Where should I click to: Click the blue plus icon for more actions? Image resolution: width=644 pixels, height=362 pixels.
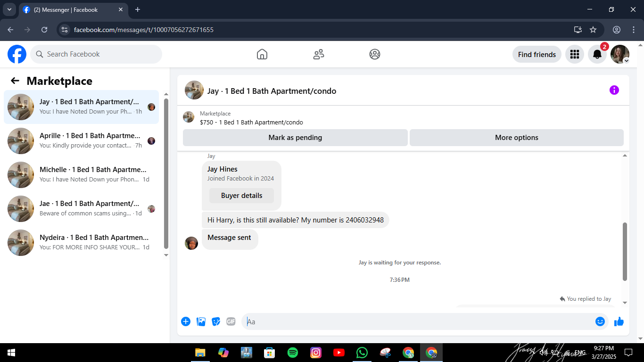click(186, 321)
